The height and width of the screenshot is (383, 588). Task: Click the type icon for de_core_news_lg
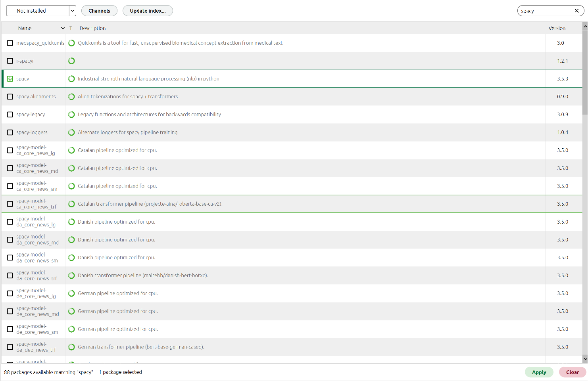coord(71,293)
